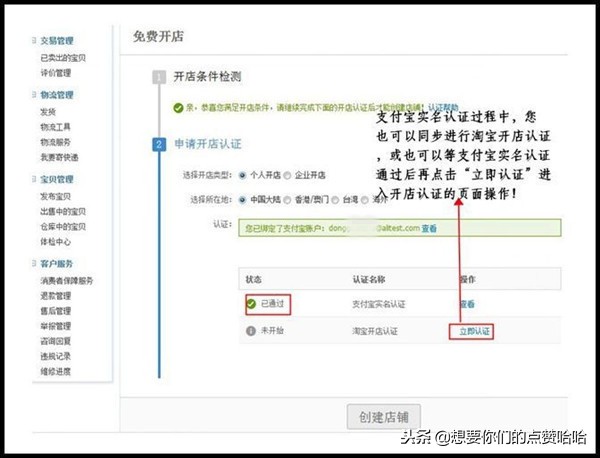Select 台湾 radio button
Image resolution: width=600 pixels, height=458 pixels.
pyautogui.click(x=335, y=200)
